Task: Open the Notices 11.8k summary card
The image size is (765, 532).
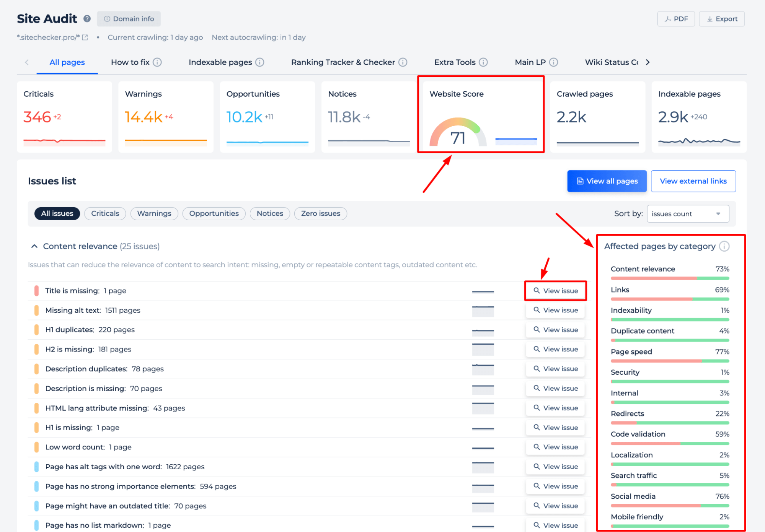Action: [369, 117]
